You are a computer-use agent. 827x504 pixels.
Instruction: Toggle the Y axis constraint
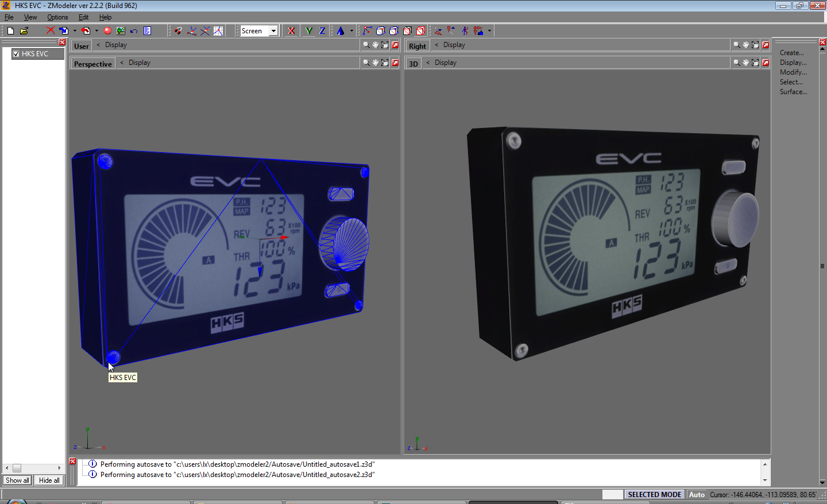point(309,31)
